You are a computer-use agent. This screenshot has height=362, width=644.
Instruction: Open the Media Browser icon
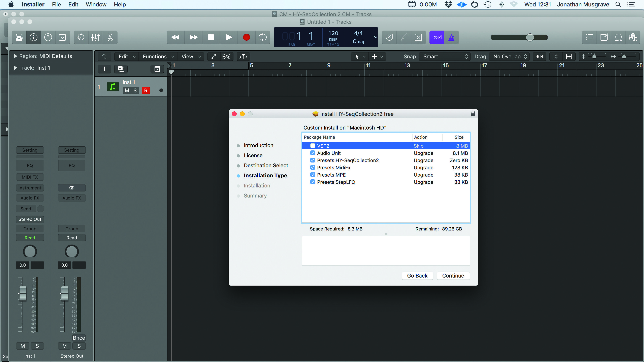tap(633, 37)
